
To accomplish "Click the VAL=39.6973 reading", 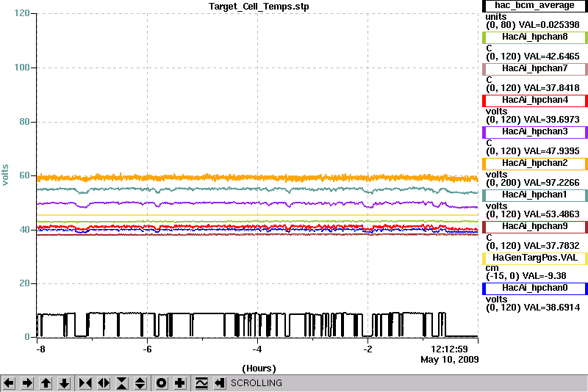I will (552, 120).
